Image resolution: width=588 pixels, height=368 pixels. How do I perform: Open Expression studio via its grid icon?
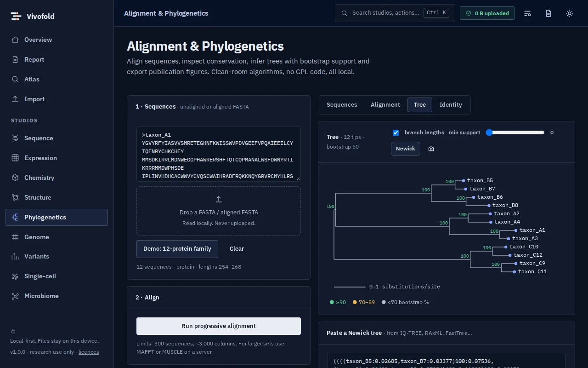coord(15,158)
